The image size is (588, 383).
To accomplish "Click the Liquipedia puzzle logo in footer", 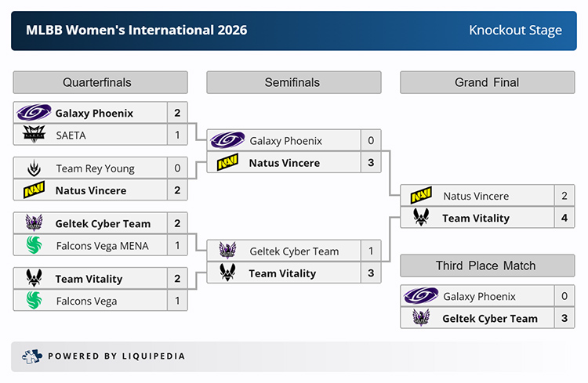I will [31, 356].
